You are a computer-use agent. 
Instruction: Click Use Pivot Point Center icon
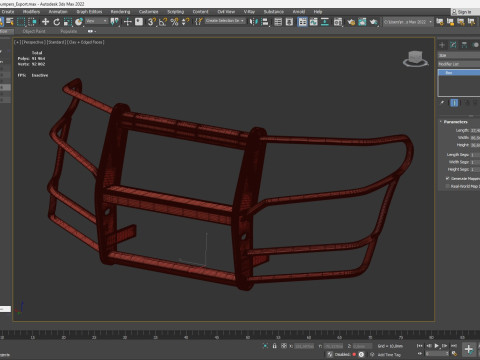click(114, 22)
